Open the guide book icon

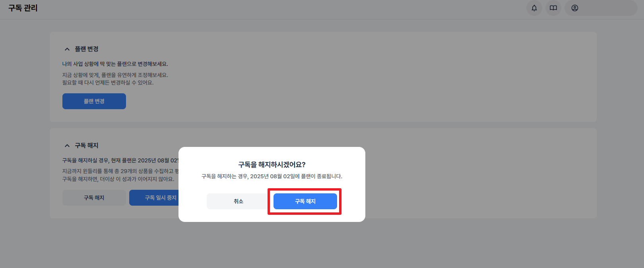[553, 8]
